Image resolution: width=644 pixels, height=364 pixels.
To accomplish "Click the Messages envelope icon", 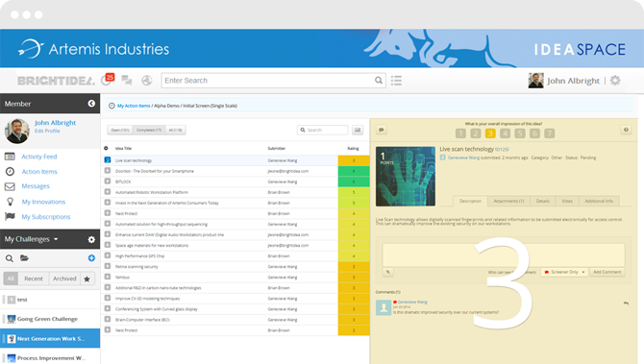I will click(x=10, y=186).
